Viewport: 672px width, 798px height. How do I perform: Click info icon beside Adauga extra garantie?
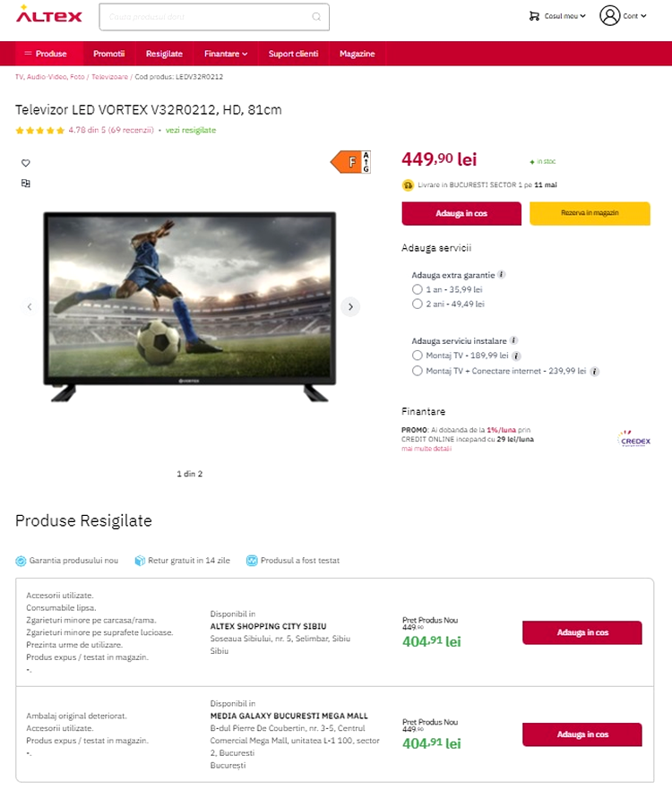pos(502,275)
